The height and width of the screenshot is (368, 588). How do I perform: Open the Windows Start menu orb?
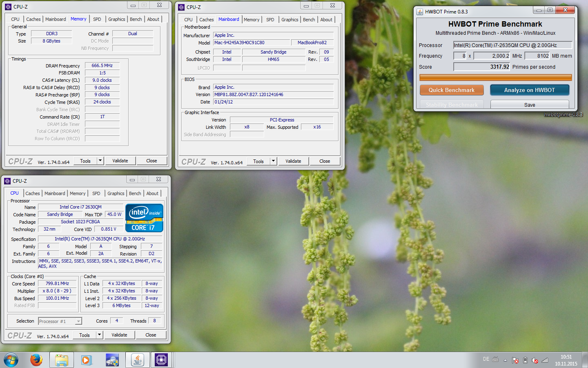pos(11,360)
